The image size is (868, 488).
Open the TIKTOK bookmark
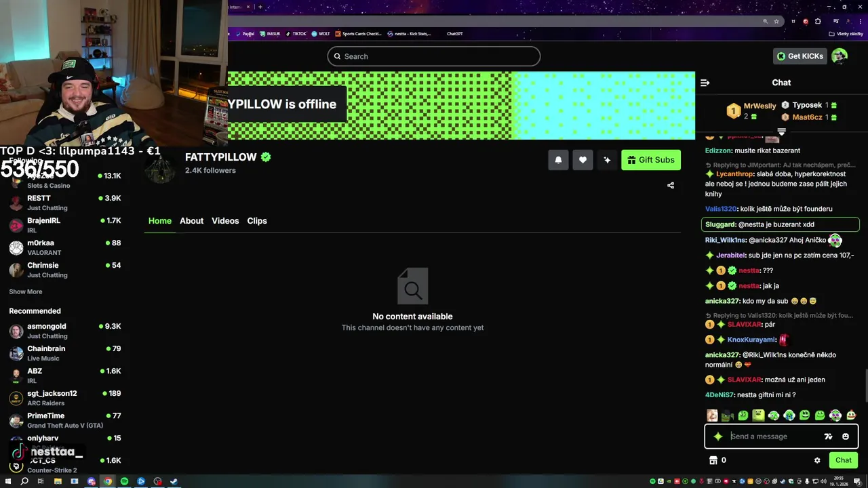(296, 33)
